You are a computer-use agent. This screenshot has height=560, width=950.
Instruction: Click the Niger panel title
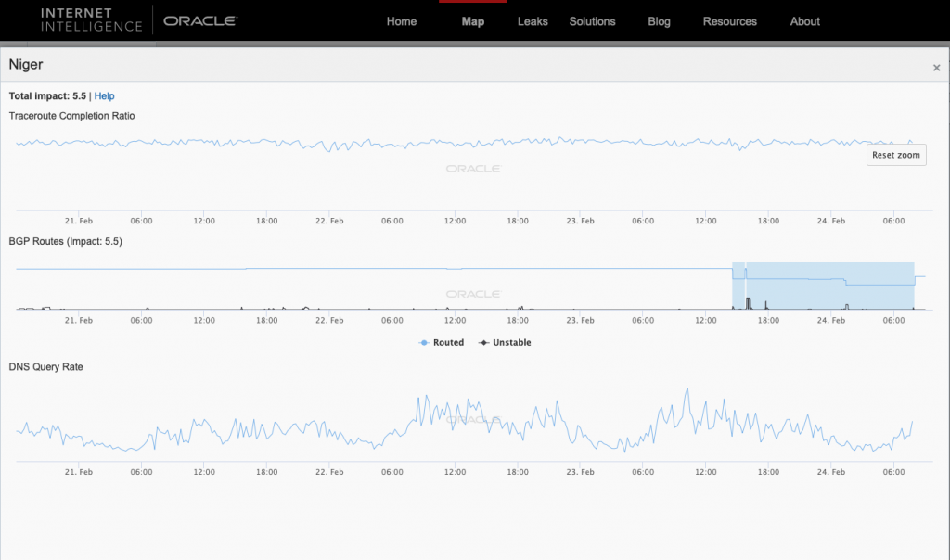pos(26,65)
